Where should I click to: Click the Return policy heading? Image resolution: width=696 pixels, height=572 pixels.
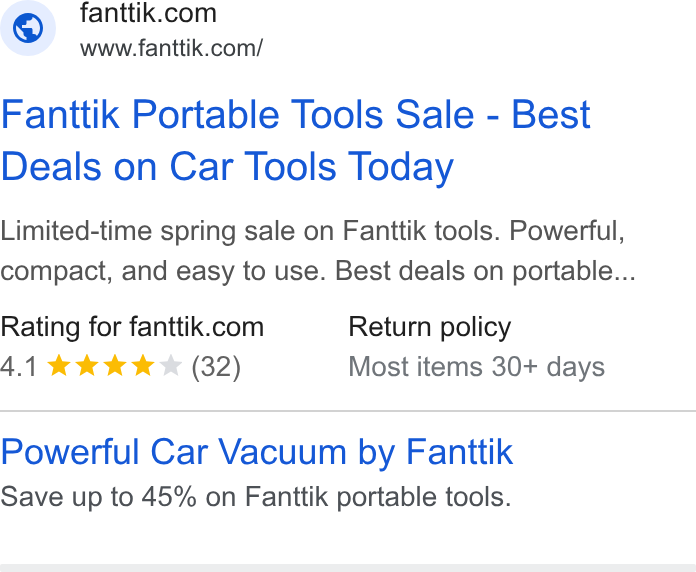430,327
